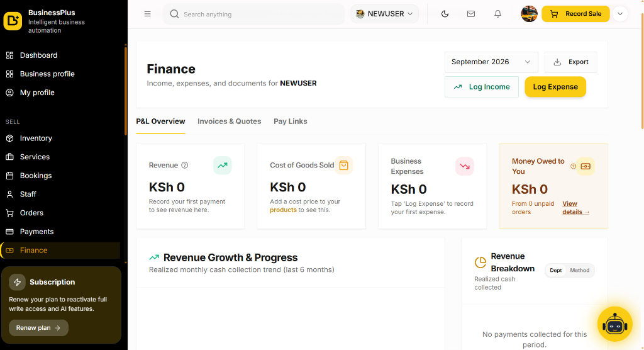Open Inventory in sidebar
644x350 pixels.
coord(62,138)
